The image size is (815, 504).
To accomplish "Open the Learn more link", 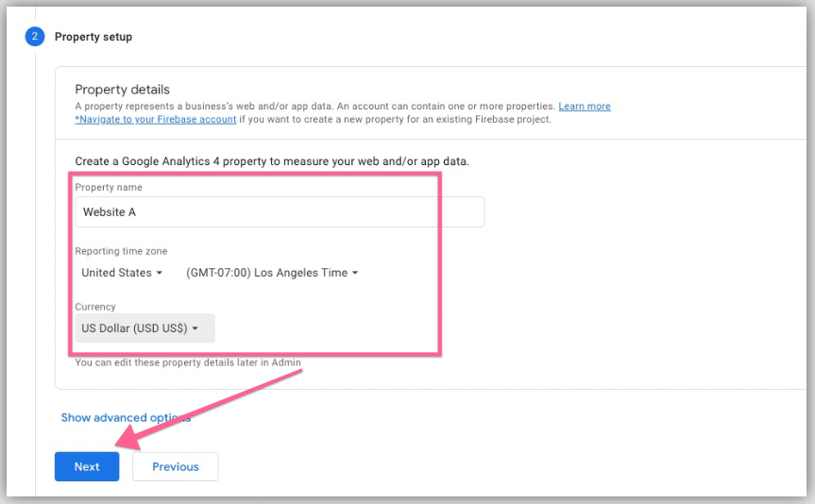I will point(585,107).
